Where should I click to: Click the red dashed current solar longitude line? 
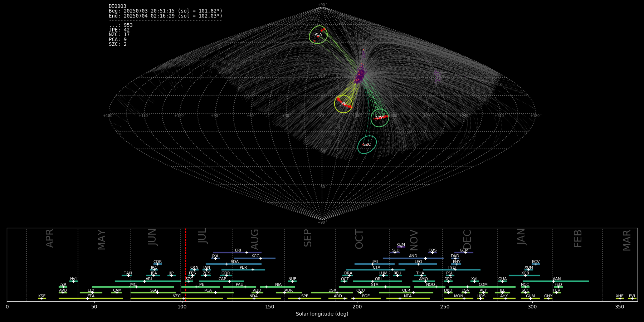click(x=186, y=265)
